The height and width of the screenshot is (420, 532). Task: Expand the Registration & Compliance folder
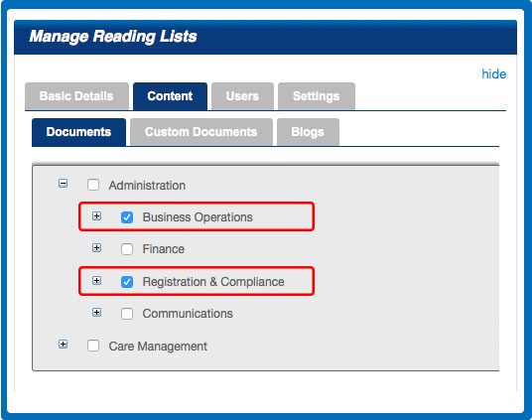[96, 280]
